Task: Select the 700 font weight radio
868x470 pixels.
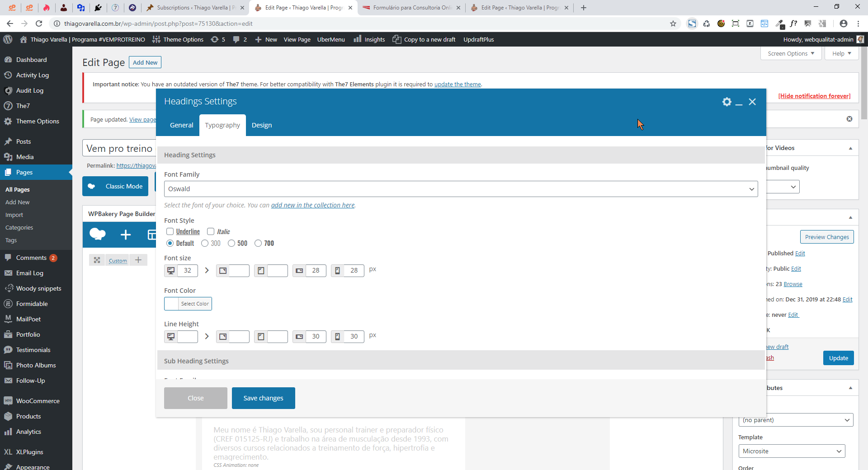Action: click(258, 243)
